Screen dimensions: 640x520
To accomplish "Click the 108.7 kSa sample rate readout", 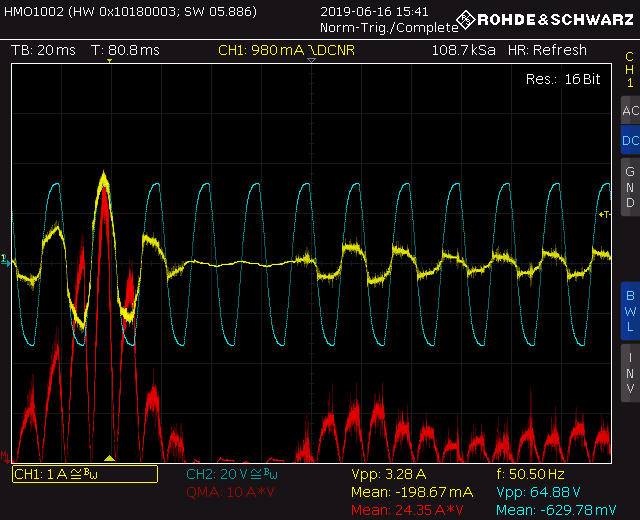I will 464,50.
